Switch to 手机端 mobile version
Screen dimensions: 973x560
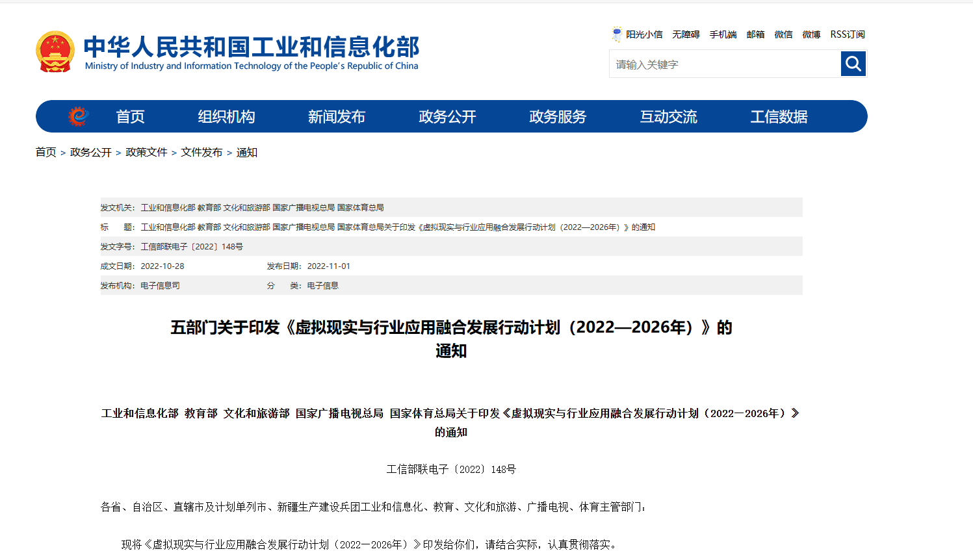coord(723,34)
